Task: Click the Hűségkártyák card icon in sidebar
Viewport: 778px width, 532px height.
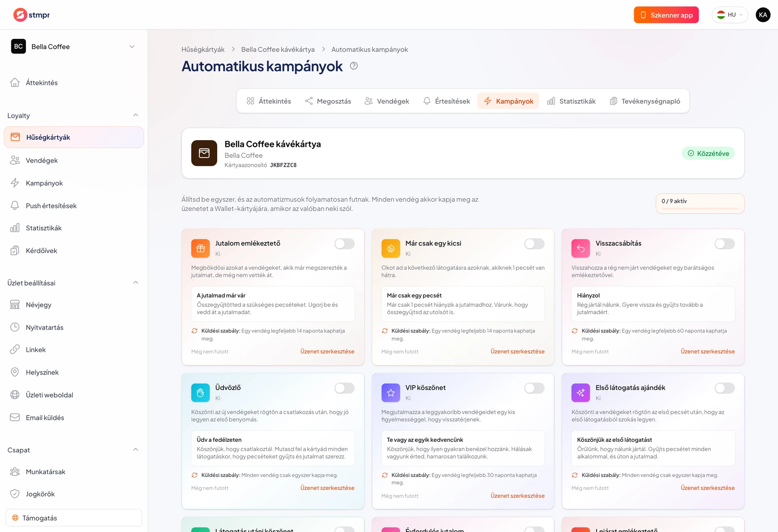Action: (x=15, y=137)
